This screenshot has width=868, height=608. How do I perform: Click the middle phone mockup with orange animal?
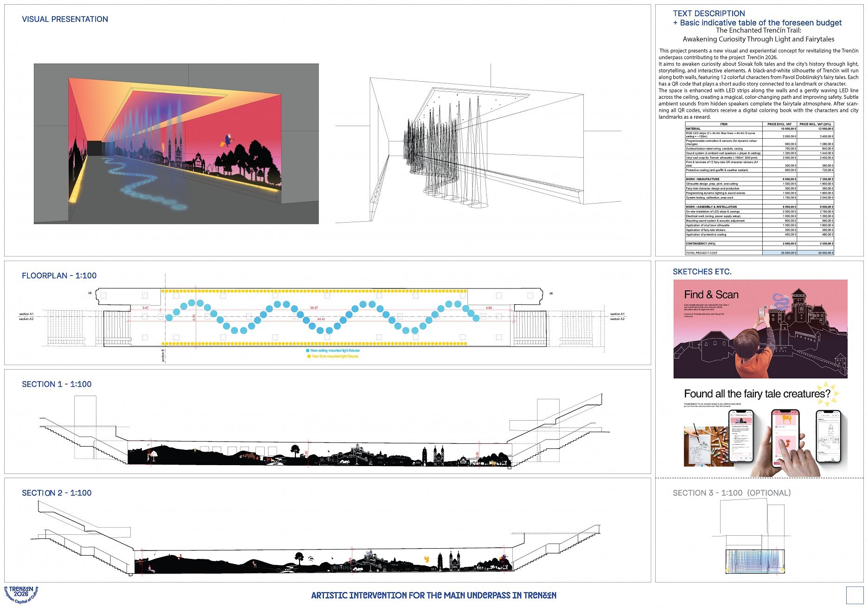[x=785, y=438]
